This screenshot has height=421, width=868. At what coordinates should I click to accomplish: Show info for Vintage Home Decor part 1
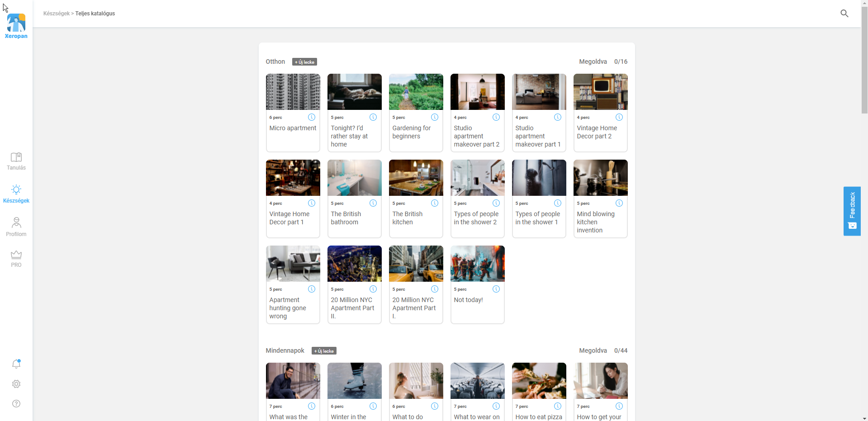312,203
